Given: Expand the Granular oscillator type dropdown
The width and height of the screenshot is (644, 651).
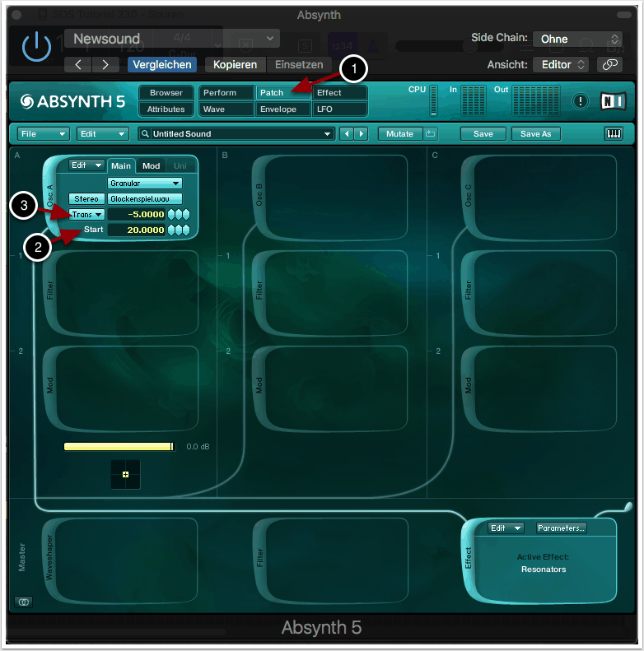Looking at the screenshot, I should pyautogui.click(x=145, y=184).
